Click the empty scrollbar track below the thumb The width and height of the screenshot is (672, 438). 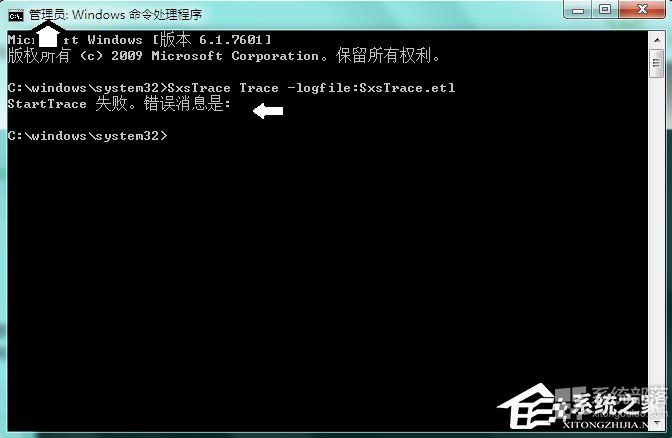pos(657,246)
